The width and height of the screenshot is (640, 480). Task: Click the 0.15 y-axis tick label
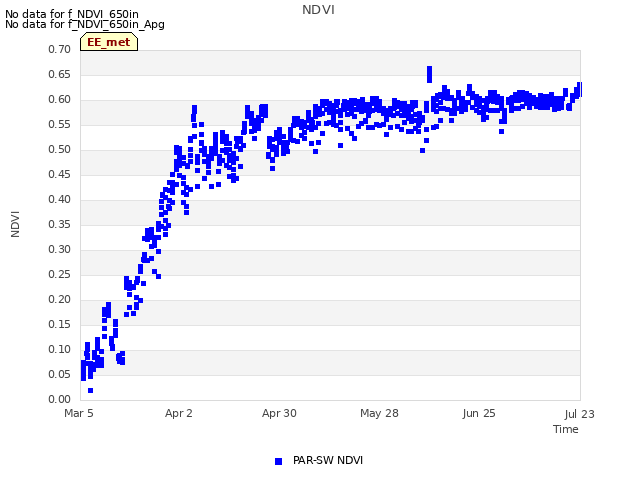[x=59, y=324]
